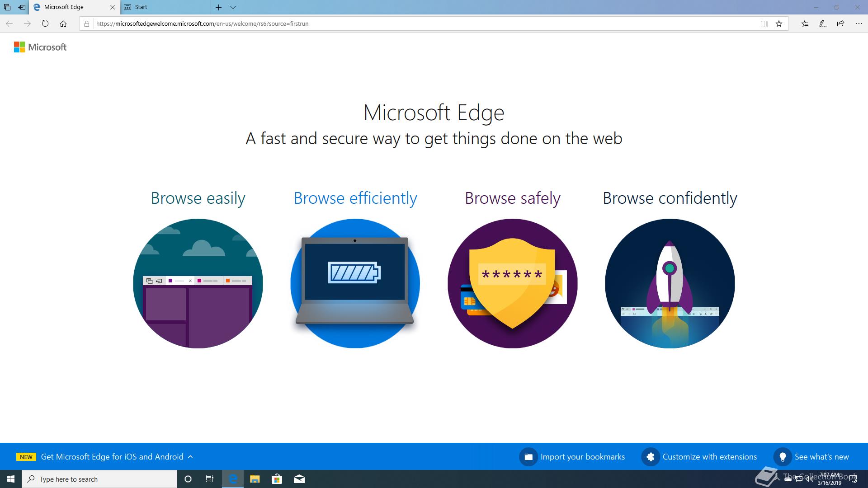Click the Microsoft logo
Image resolution: width=868 pixels, height=488 pixels.
tap(40, 47)
